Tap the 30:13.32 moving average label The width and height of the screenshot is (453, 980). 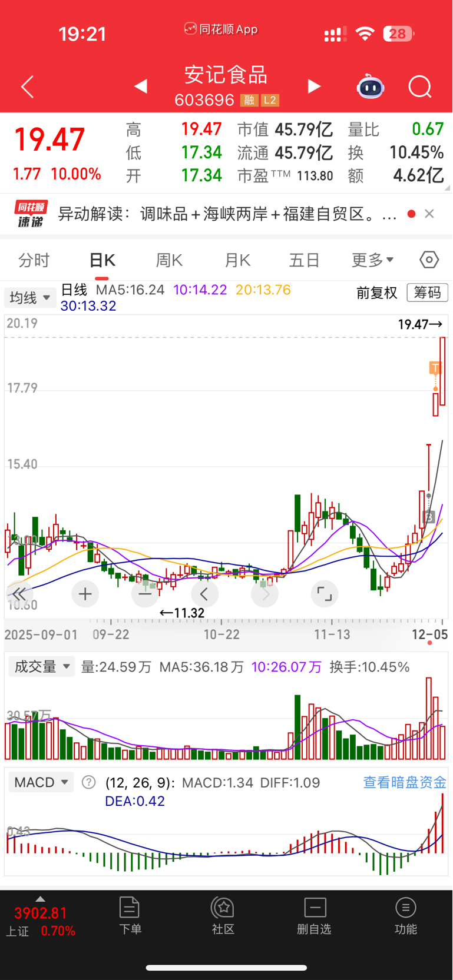(88, 306)
